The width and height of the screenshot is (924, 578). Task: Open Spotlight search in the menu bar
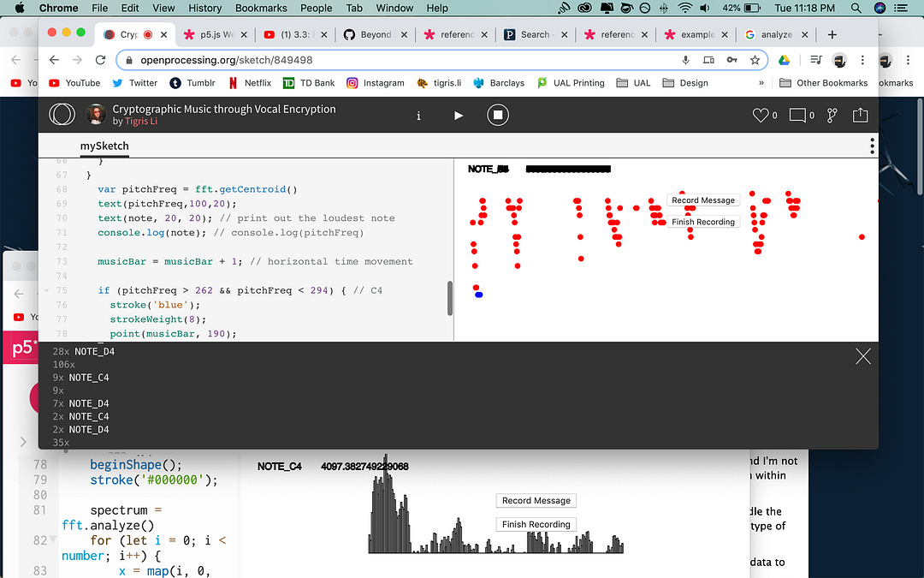coord(856,8)
